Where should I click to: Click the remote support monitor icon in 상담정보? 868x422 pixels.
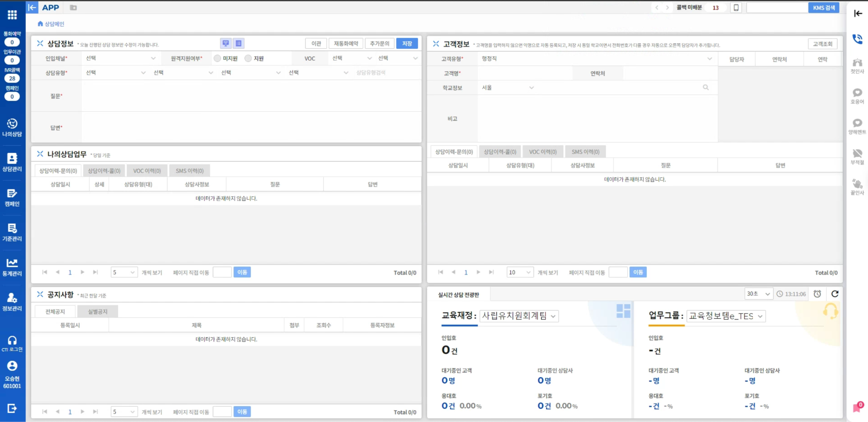[225, 43]
